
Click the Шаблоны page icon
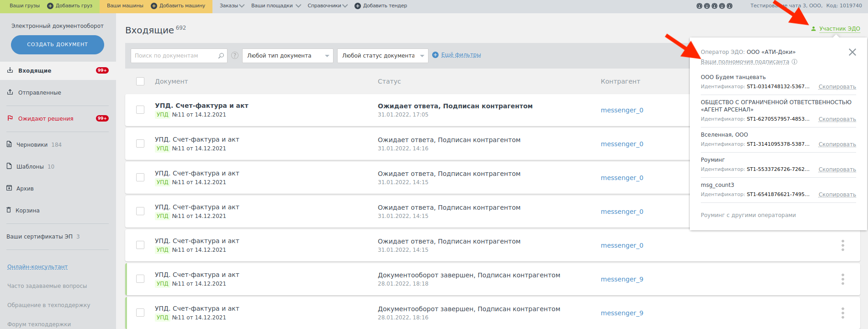(x=9, y=166)
